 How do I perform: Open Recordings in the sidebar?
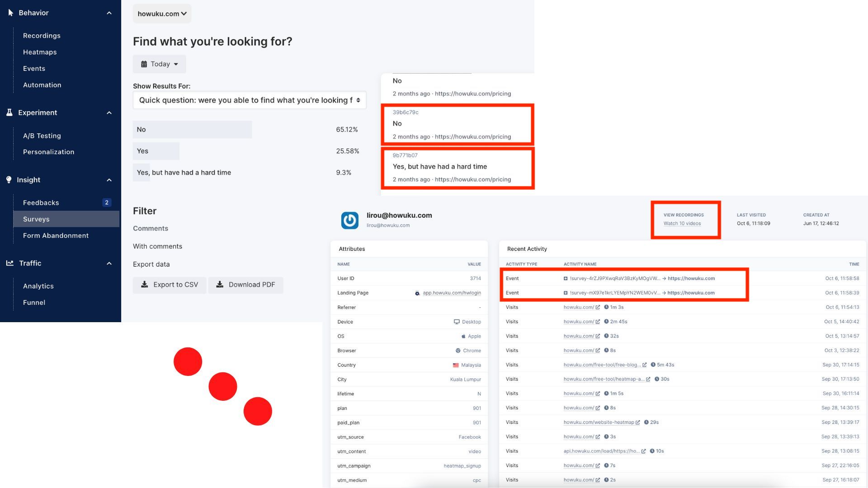coord(42,36)
